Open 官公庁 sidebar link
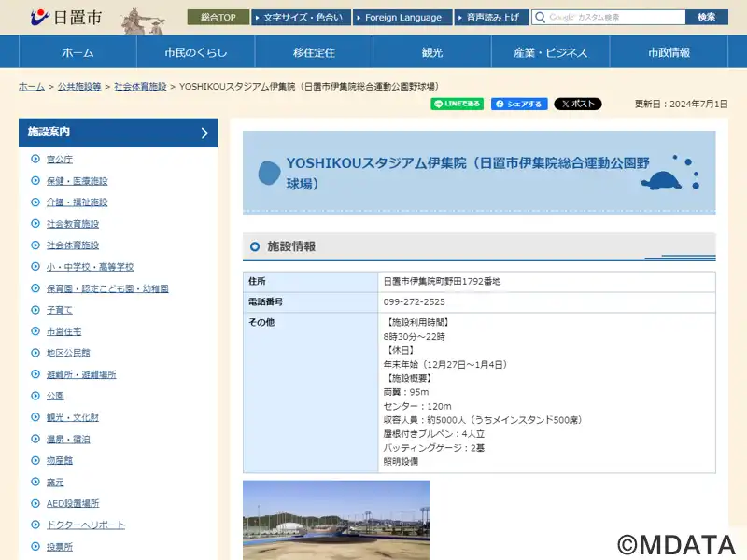The height and width of the screenshot is (560, 747). click(60, 159)
